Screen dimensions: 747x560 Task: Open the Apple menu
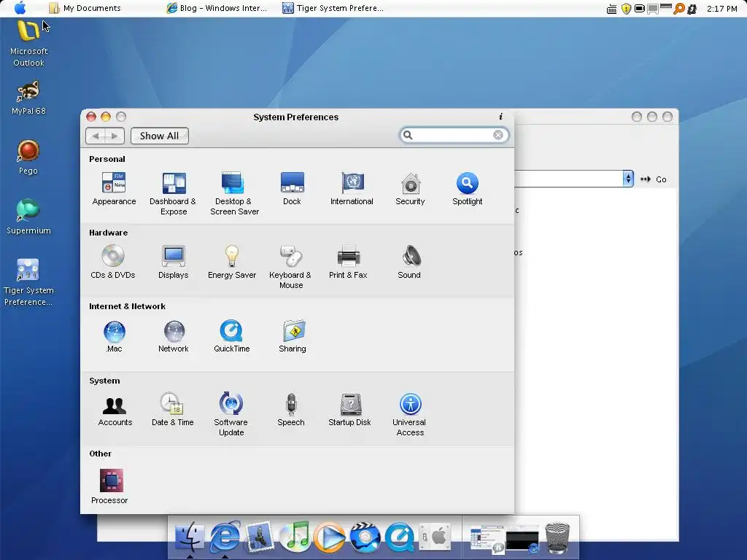coord(20,7)
